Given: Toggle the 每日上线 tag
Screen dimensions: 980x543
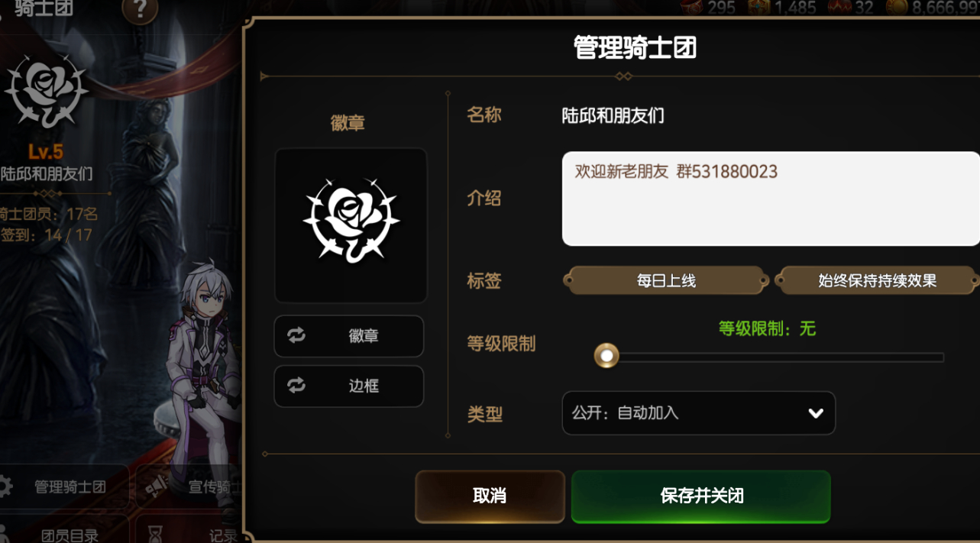Looking at the screenshot, I should point(666,280).
